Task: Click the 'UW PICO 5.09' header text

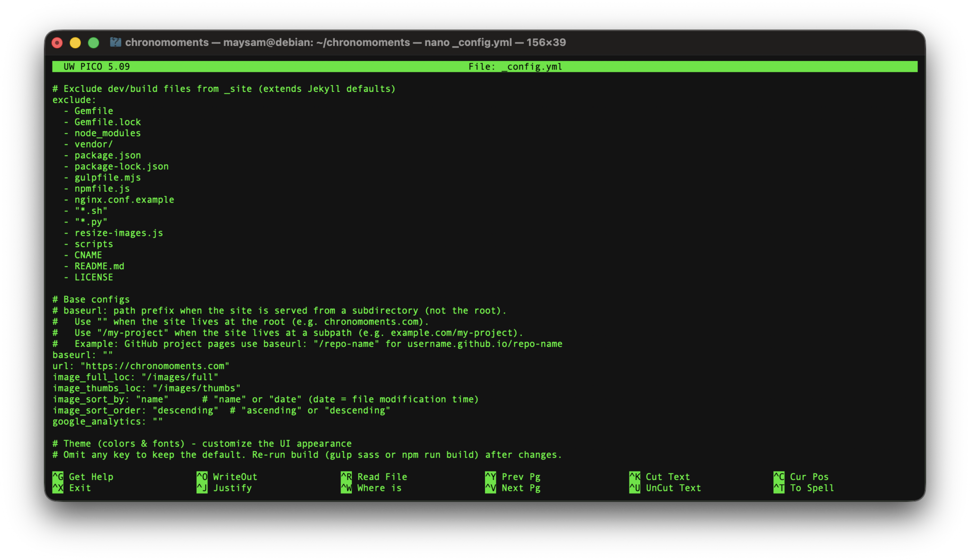Action: coord(97,66)
